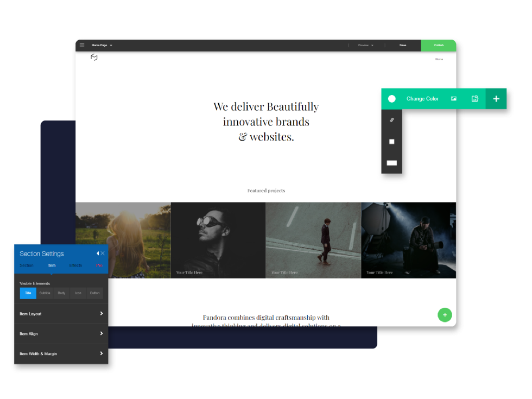Select the small square layout icon

point(391,142)
